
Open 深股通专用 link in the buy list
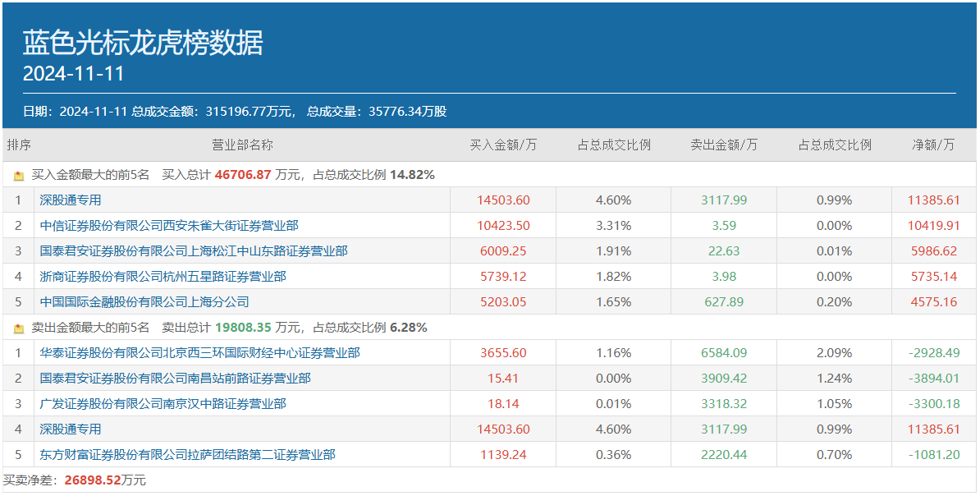[x=71, y=200]
